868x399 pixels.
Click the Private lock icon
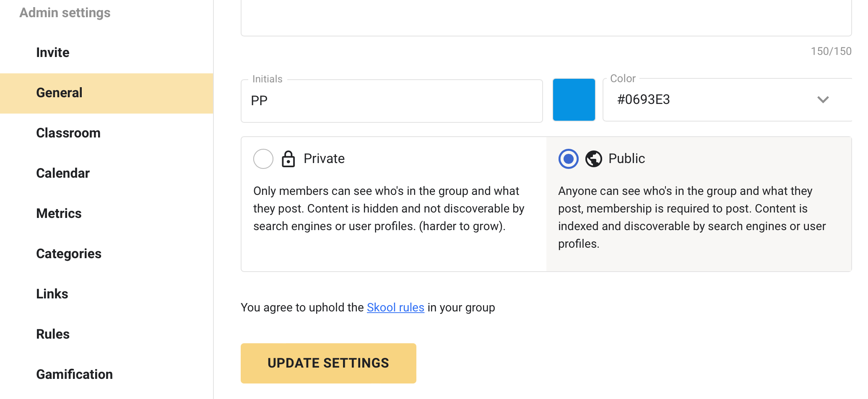[x=288, y=159]
